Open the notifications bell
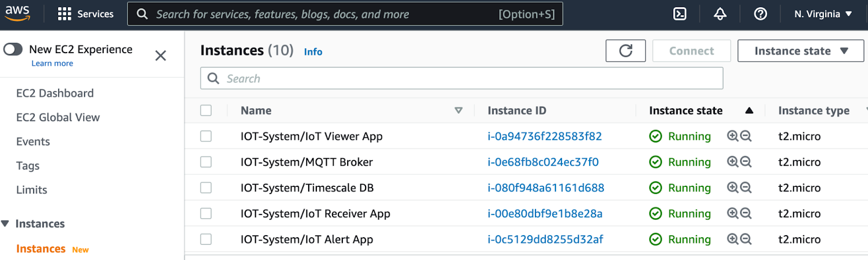Image resolution: width=868 pixels, height=260 pixels. pyautogui.click(x=720, y=14)
